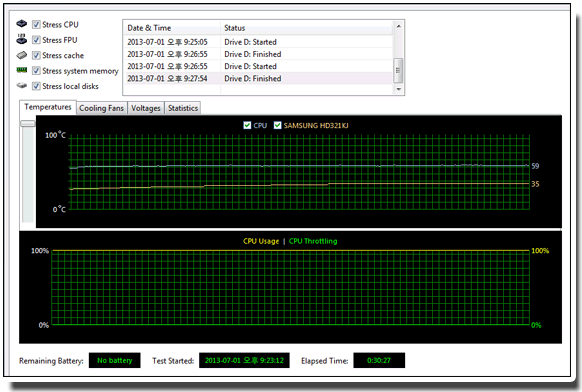Click the cache chip icon beside Stress cache
The width and height of the screenshot is (582, 392).
click(x=22, y=55)
